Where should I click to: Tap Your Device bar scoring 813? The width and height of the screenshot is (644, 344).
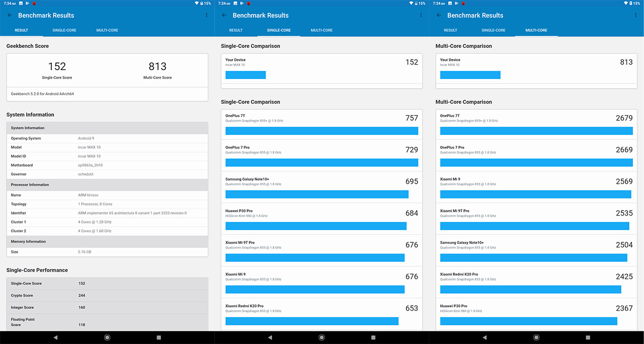470,75
